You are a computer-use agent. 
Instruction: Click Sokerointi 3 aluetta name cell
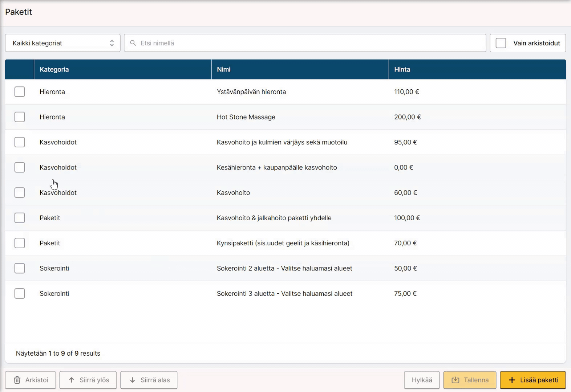[x=284, y=294]
